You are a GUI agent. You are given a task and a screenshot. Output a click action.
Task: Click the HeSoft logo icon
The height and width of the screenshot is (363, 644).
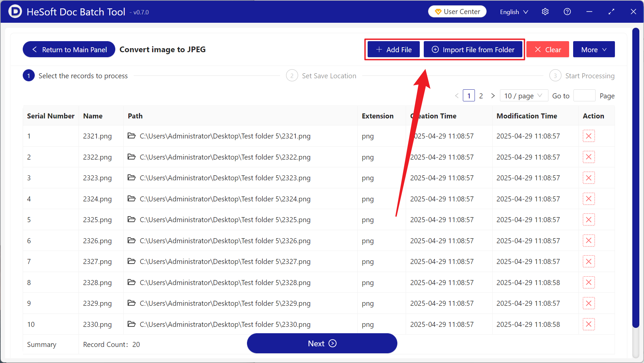(x=15, y=11)
